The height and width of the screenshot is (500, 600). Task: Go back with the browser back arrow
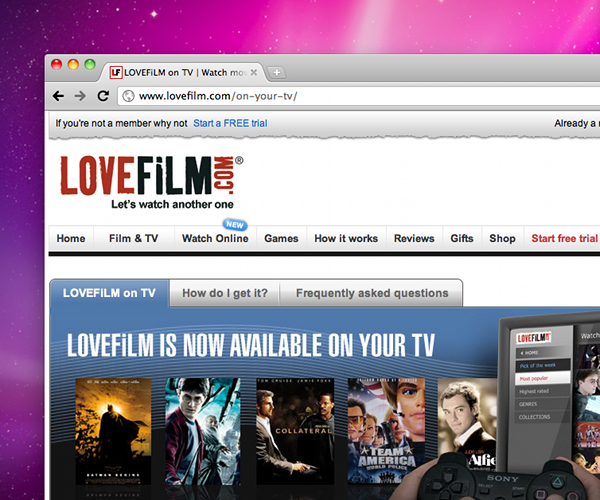[58, 96]
